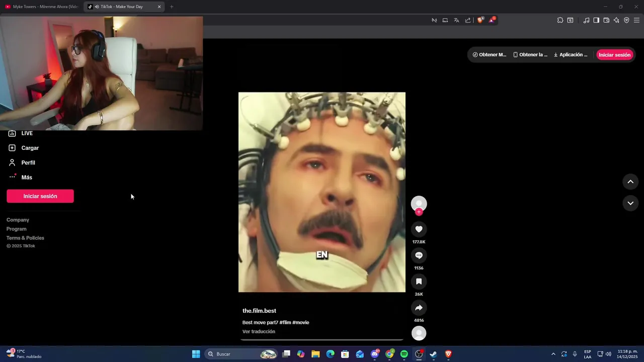644x362 pixels.
Task: Click the Aplicación download option
Action: 571,55
